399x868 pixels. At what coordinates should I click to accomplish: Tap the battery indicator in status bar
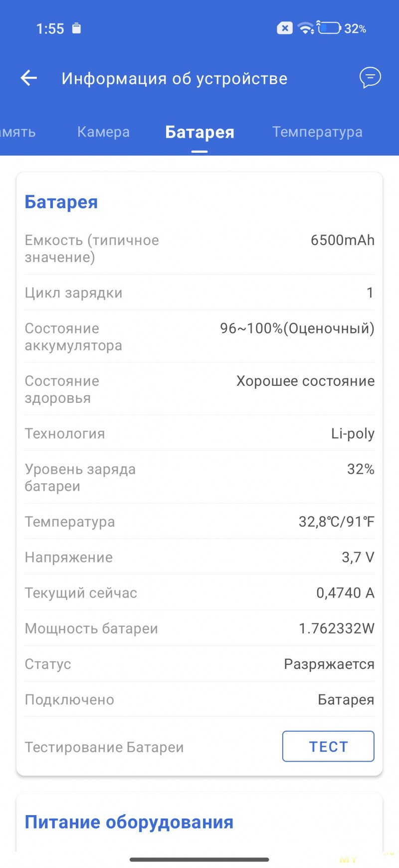[329, 28]
